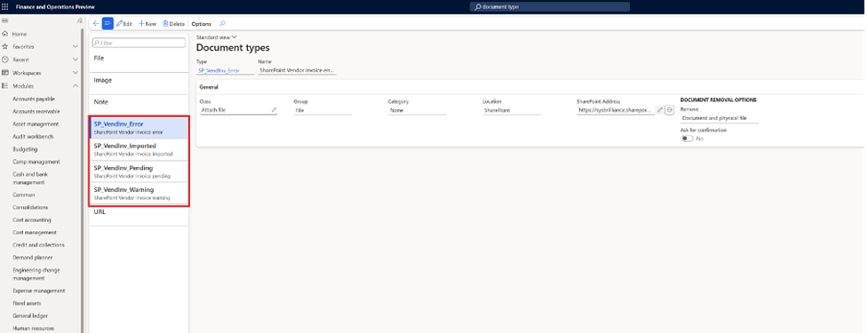Viewport: 868px width, 333px height.
Task: Select SP_VendInv_Error in the list
Action: (139, 128)
